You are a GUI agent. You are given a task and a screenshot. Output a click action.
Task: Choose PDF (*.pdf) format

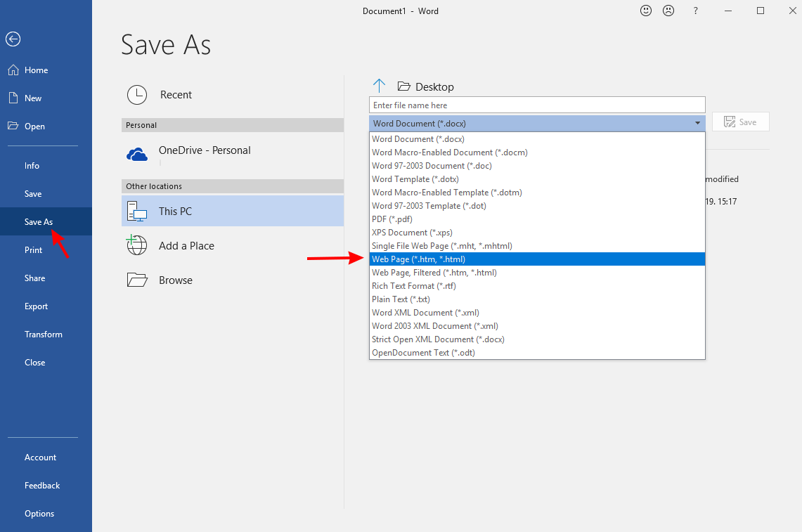tap(537, 219)
